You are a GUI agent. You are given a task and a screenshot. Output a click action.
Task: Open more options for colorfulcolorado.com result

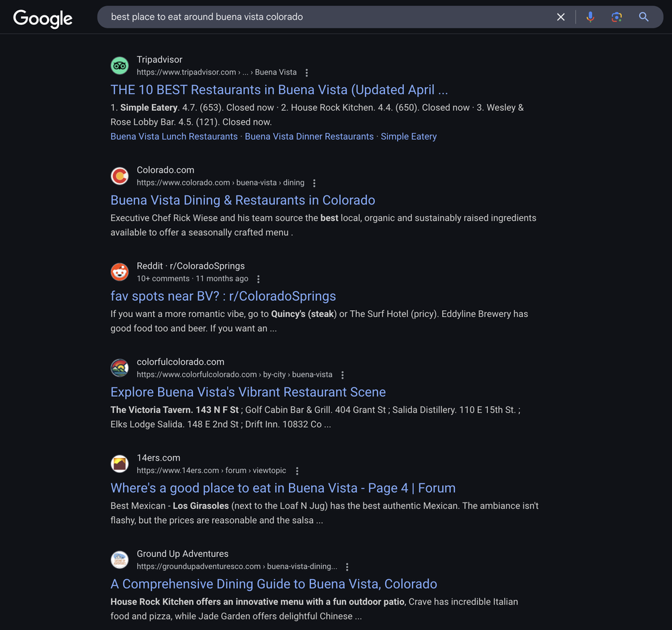tap(342, 375)
